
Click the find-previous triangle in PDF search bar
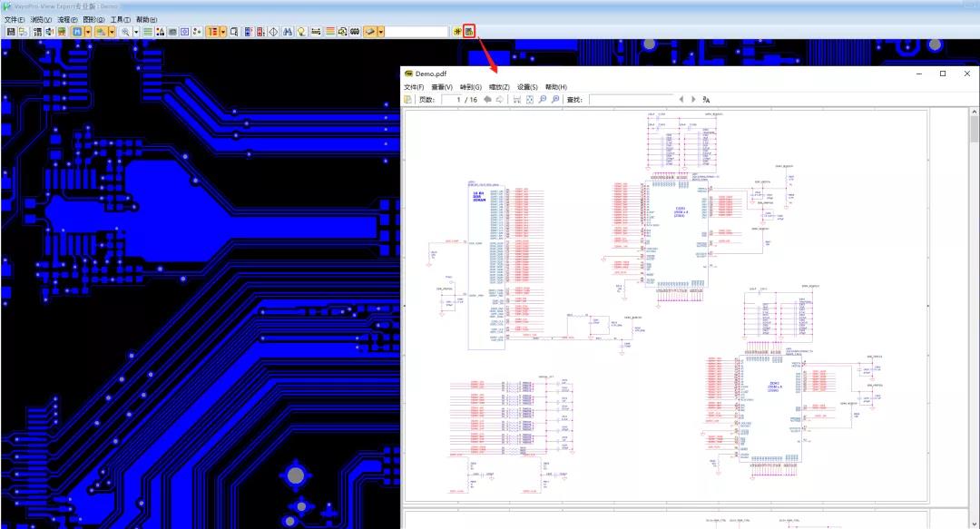[x=681, y=100]
